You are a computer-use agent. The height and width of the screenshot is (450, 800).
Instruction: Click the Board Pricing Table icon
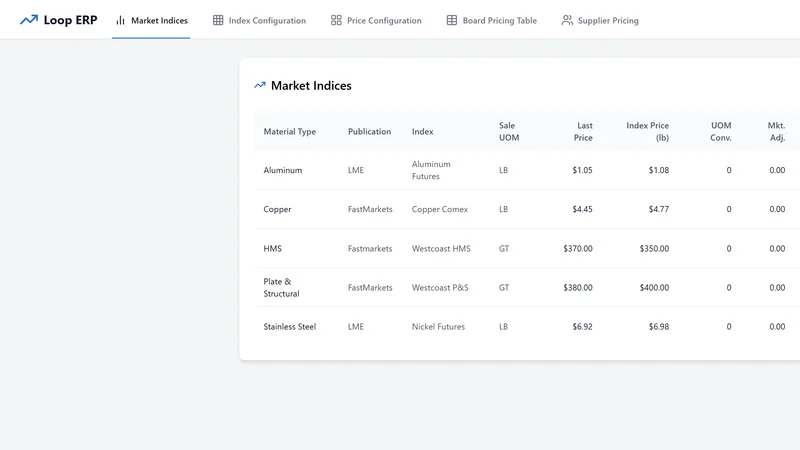tap(452, 20)
